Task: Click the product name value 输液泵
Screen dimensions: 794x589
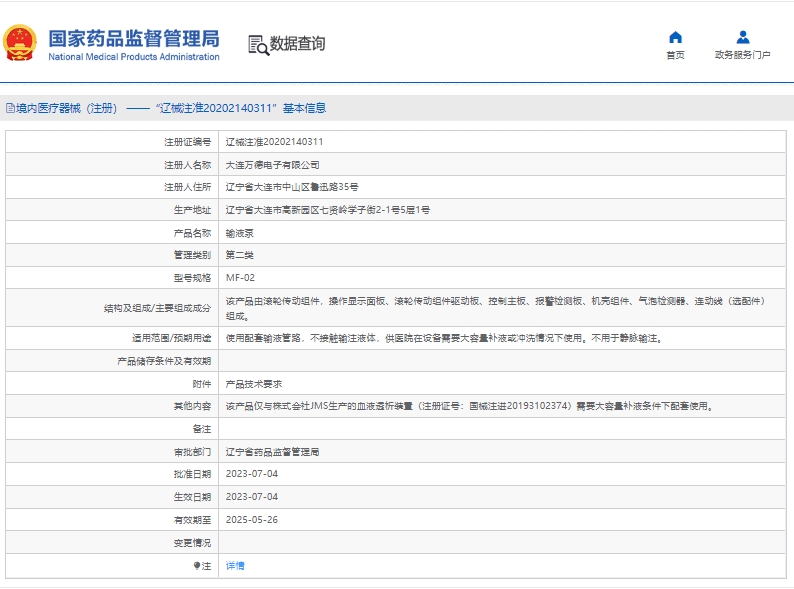Action: pyautogui.click(x=239, y=232)
